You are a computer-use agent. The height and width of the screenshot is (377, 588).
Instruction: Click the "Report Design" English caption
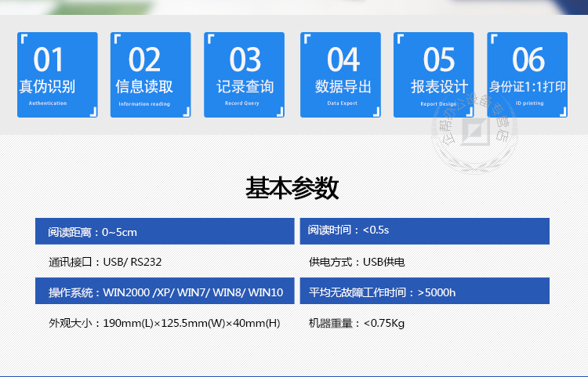[438, 103]
